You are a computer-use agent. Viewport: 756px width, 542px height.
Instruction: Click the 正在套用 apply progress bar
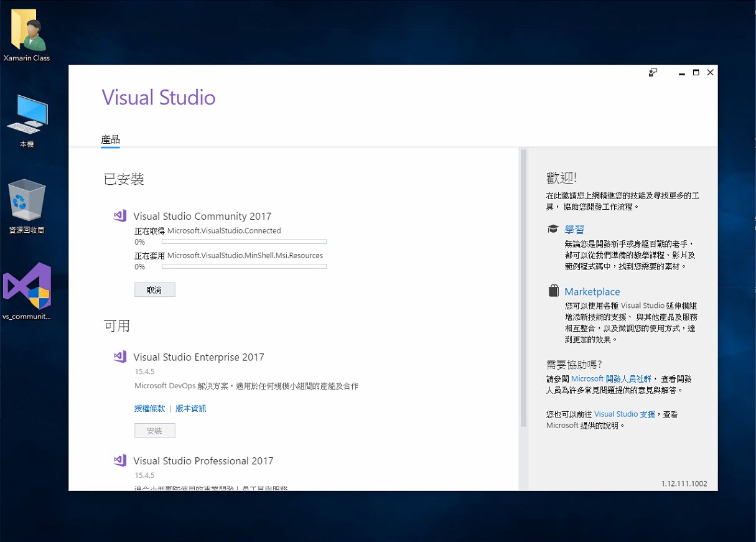coord(244,266)
